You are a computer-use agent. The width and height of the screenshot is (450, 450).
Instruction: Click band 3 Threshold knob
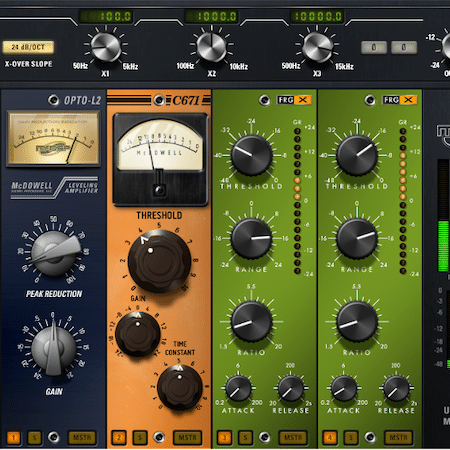(252, 155)
